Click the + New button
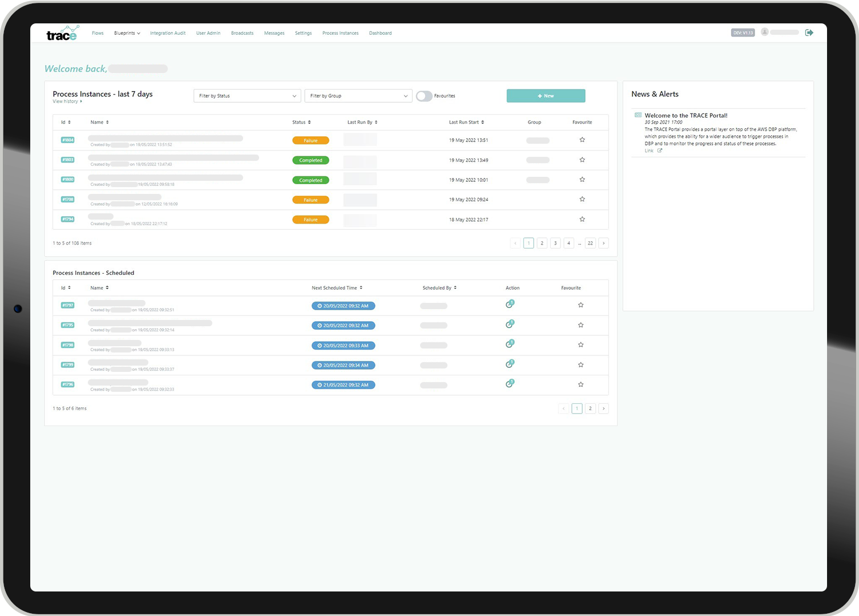 click(x=546, y=96)
